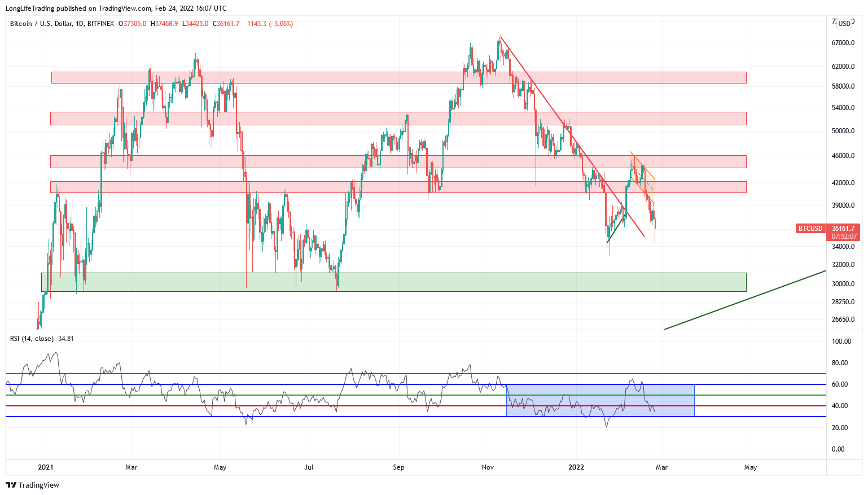Click the 0.00 RSI axis label
This screenshot has height=495, width=868.
[839, 449]
